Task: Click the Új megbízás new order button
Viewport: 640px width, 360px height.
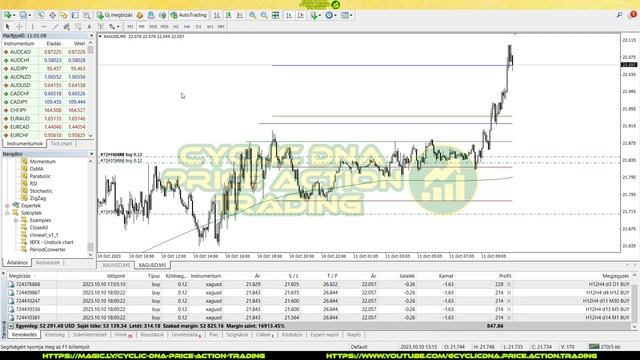Action: [x=115, y=15]
